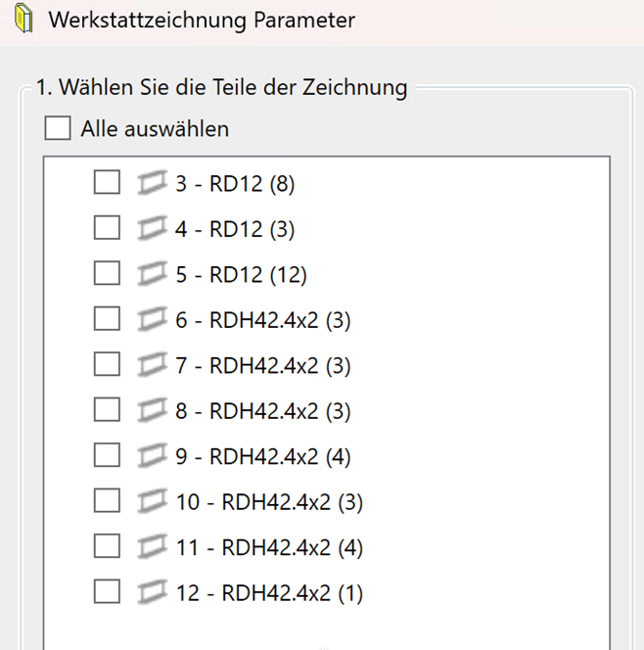Click the part icon next to 5 - RD12 (12)

[152, 275]
